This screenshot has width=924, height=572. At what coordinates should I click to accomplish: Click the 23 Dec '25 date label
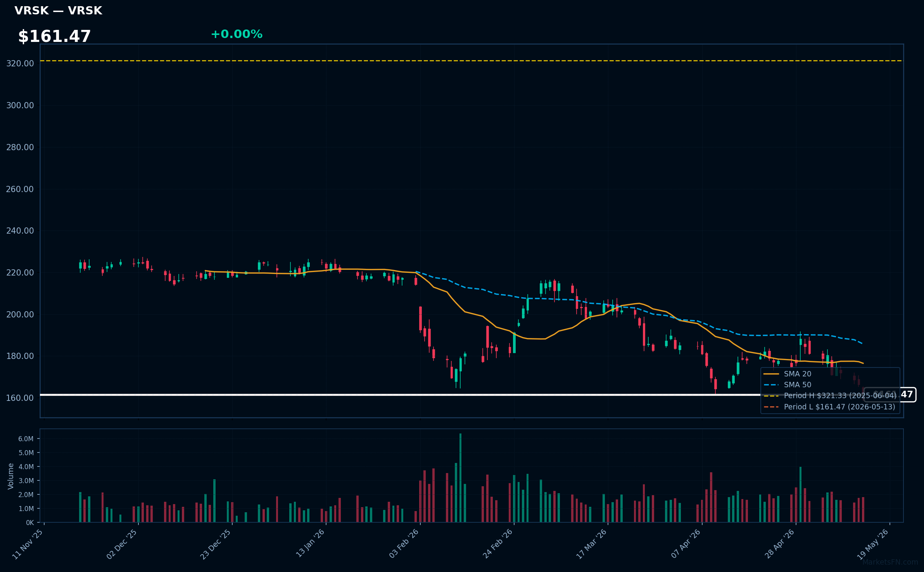(216, 544)
